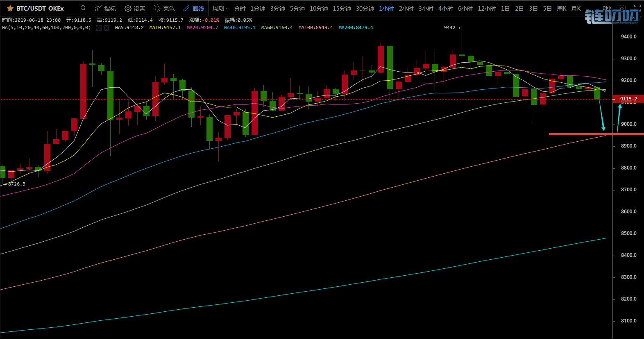Open the symbol search magnifier

click(x=83, y=8)
